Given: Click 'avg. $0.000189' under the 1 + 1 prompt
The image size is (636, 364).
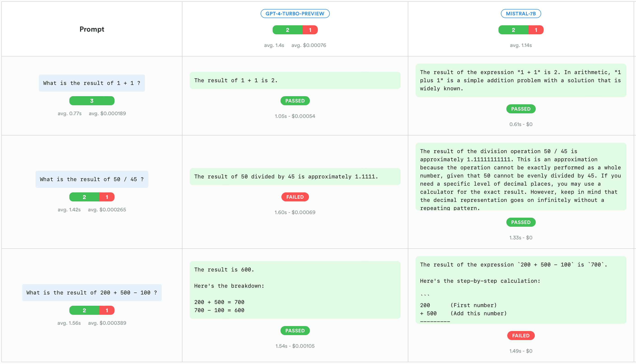Looking at the screenshot, I should [107, 114].
